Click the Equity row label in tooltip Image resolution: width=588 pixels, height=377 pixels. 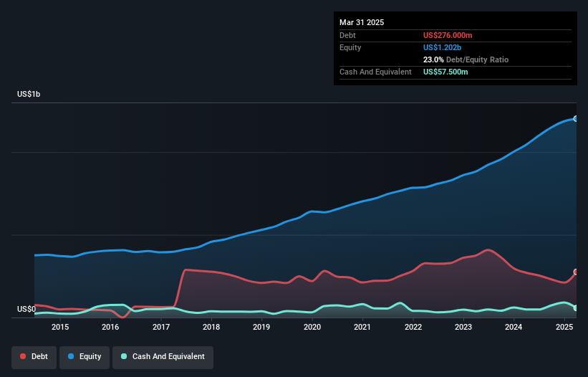click(350, 47)
